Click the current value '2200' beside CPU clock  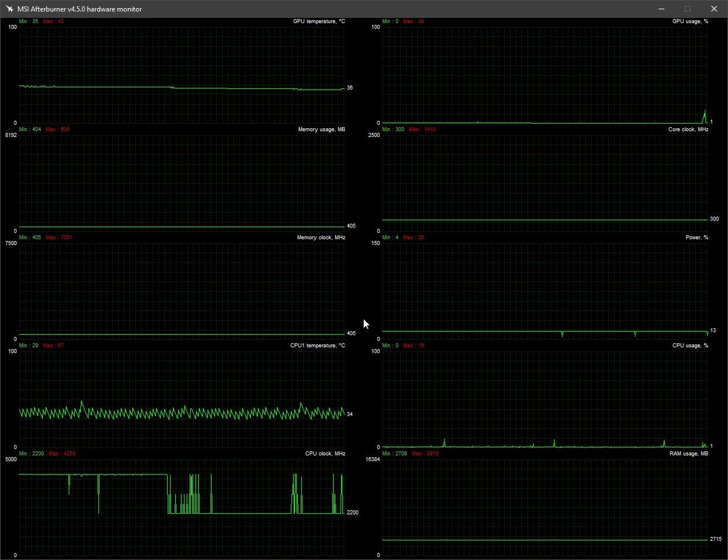(352, 513)
